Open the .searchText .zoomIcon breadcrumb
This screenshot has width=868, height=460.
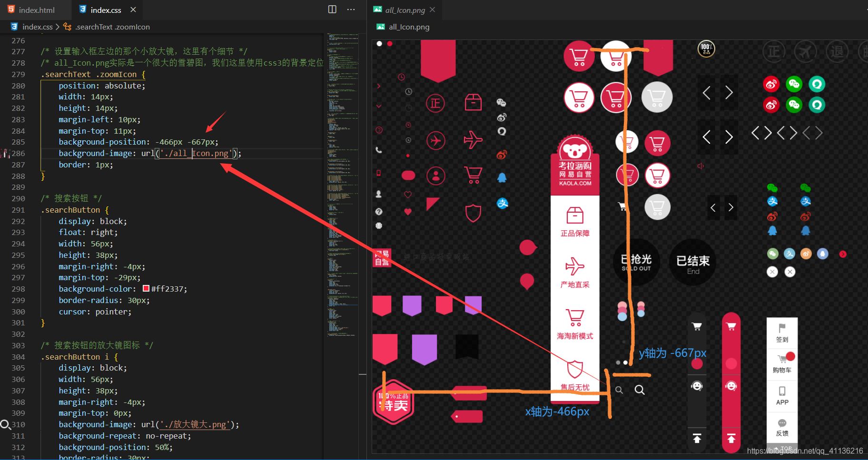click(x=112, y=27)
